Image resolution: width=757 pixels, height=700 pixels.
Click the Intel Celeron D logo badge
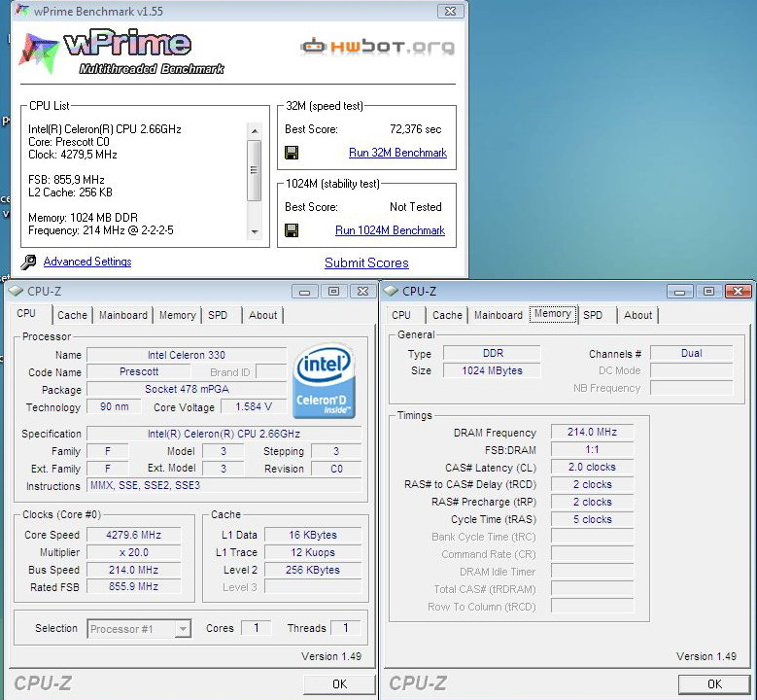[324, 380]
